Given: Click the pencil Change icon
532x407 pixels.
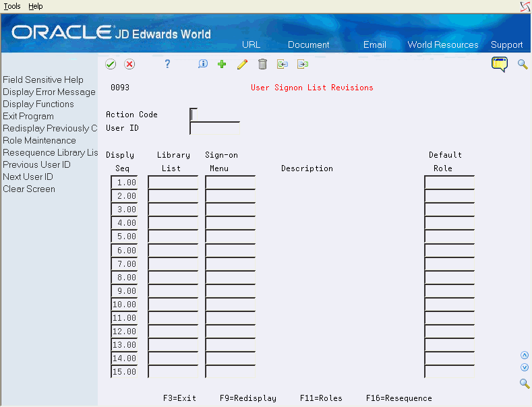Looking at the screenshot, I should point(242,64).
